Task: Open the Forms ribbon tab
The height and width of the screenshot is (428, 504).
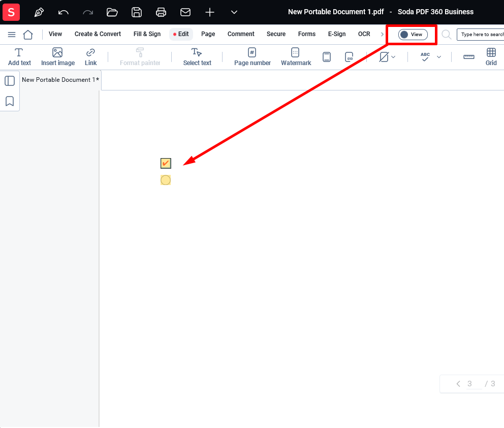Action: click(307, 34)
